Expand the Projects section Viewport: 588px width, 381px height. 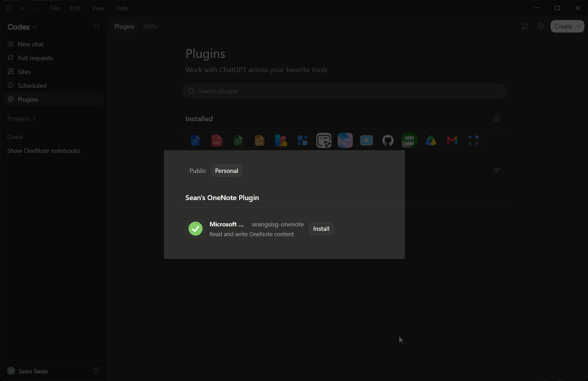(x=21, y=119)
